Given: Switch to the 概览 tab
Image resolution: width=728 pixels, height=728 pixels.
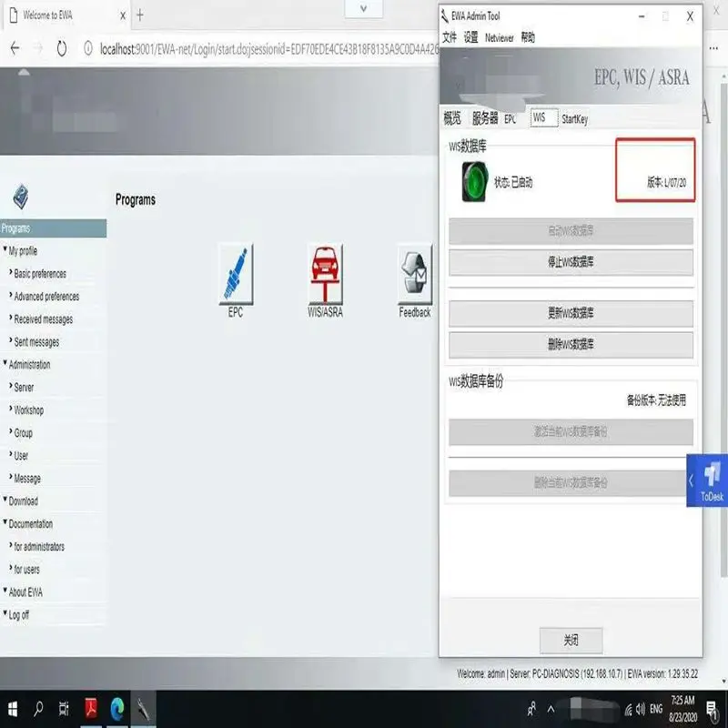Looking at the screenshot, I should [452, 118].
